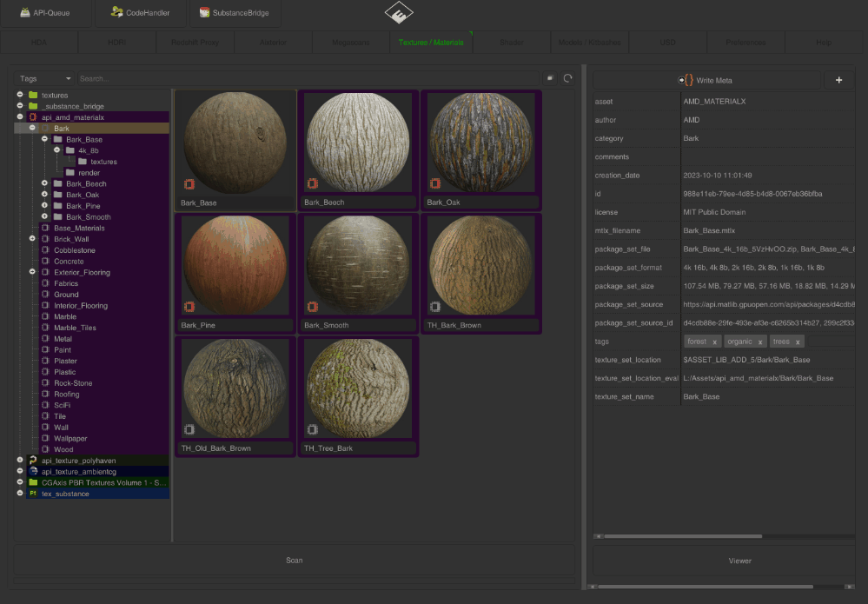Screen dimensions: 868x604
Task: Open the Help tab
Action: pos(823,43)
